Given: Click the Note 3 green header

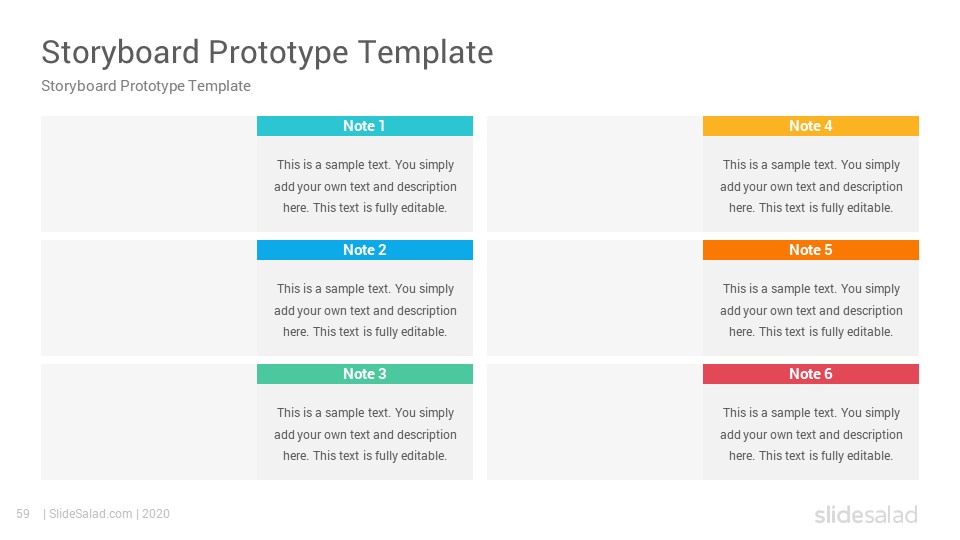Looking at the screenshot, I should tap(365, 374).
